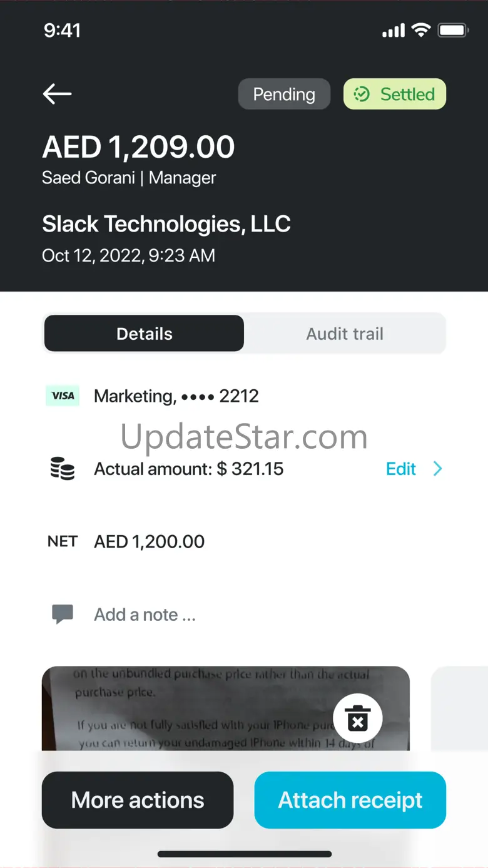Screen dimensions: 488x868
Task: Select the Pending status pill
Action: 284,94
